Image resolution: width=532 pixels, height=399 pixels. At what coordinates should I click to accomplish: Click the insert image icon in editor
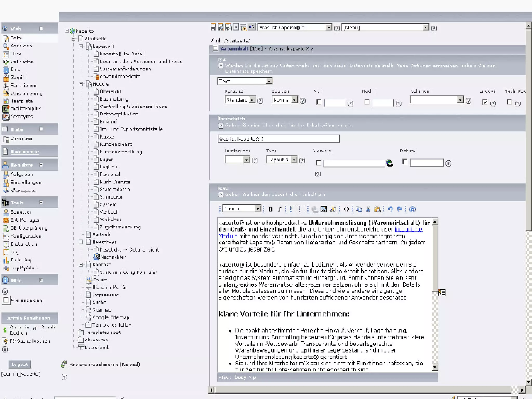[x=324, y=209]
